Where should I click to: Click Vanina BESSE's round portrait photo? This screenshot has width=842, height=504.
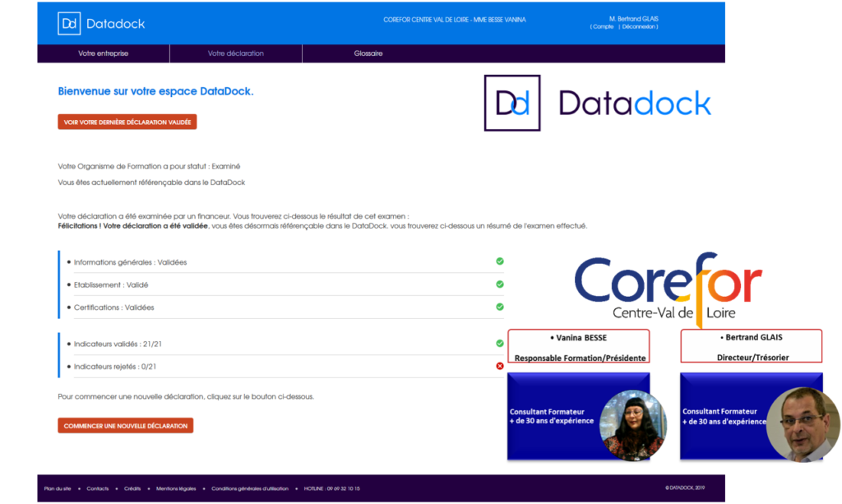click(632, 426)
